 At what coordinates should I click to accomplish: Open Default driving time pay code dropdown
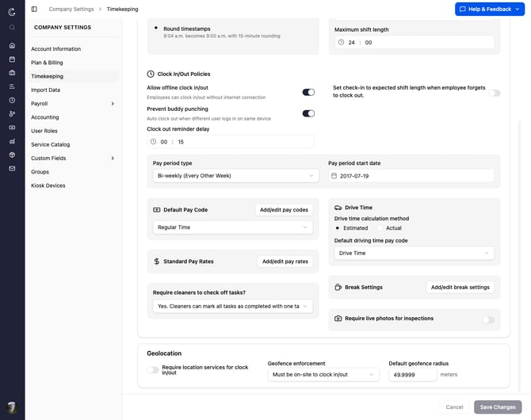414,254
